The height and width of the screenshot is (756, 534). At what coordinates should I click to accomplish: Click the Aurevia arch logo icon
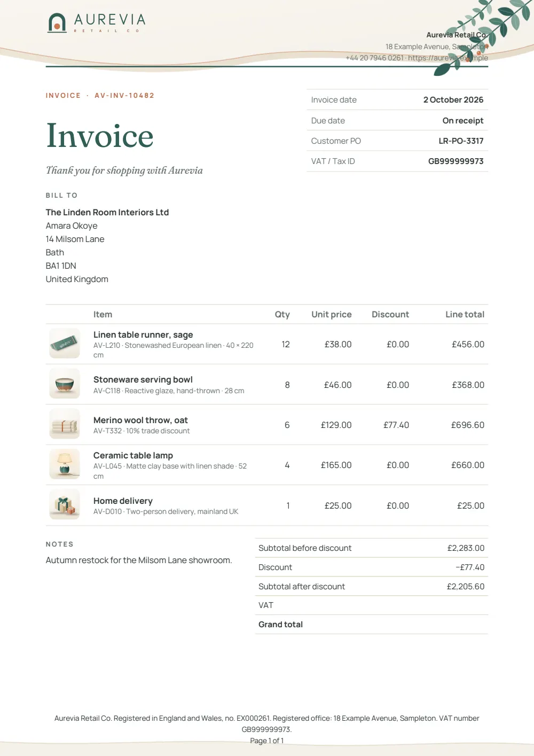(57, 22)
